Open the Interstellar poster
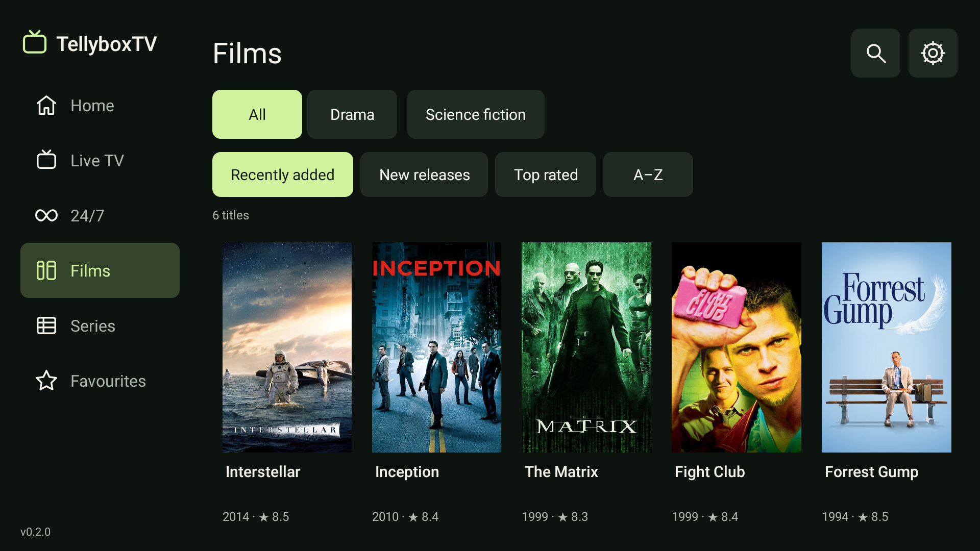The width and height of the screenshot is (980, 551). pyautogui.click(x=287, y=347)
